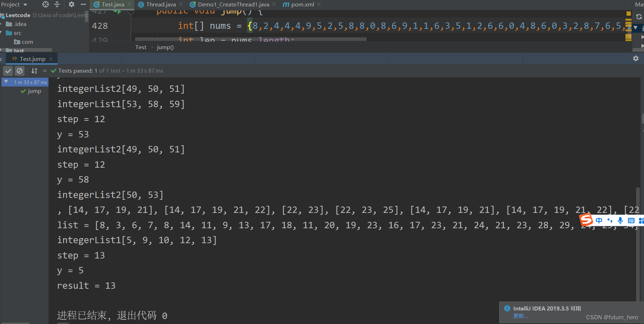Close the Test.jump run tab

click(x=51, y=59)
